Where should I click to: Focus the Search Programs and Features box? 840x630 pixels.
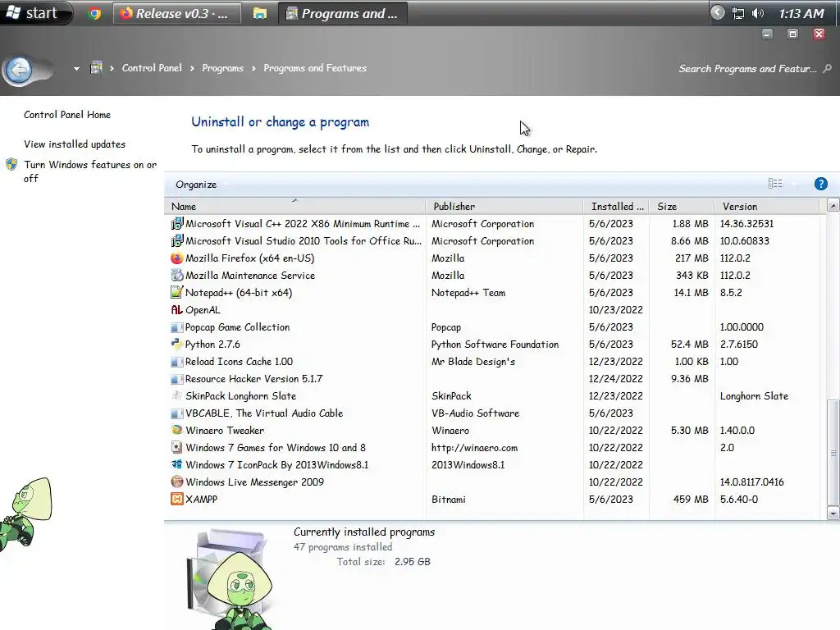point(746,69)
